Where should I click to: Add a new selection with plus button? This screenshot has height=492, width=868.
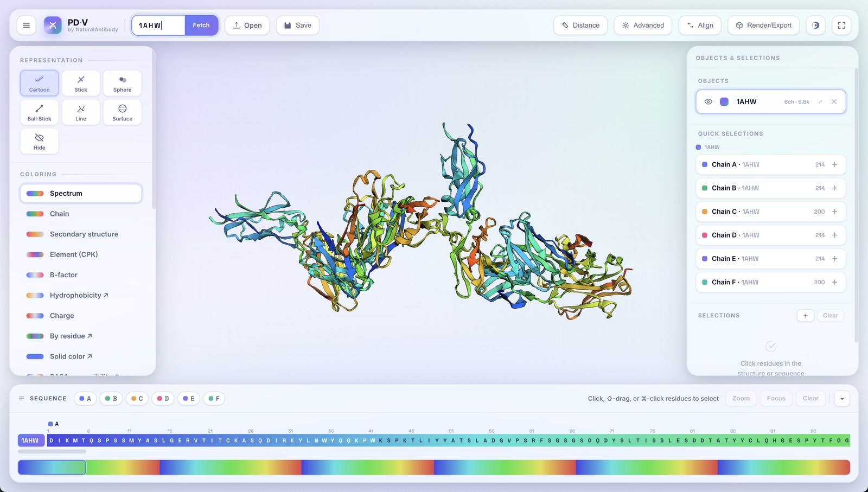pyautogui.click(x=806, y=316)
